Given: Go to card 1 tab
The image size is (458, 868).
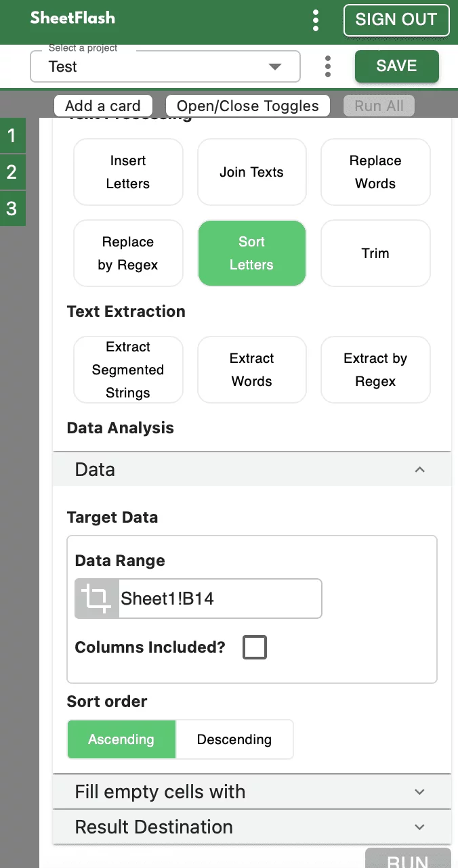Looking at the screenshot, I should 12,136.
